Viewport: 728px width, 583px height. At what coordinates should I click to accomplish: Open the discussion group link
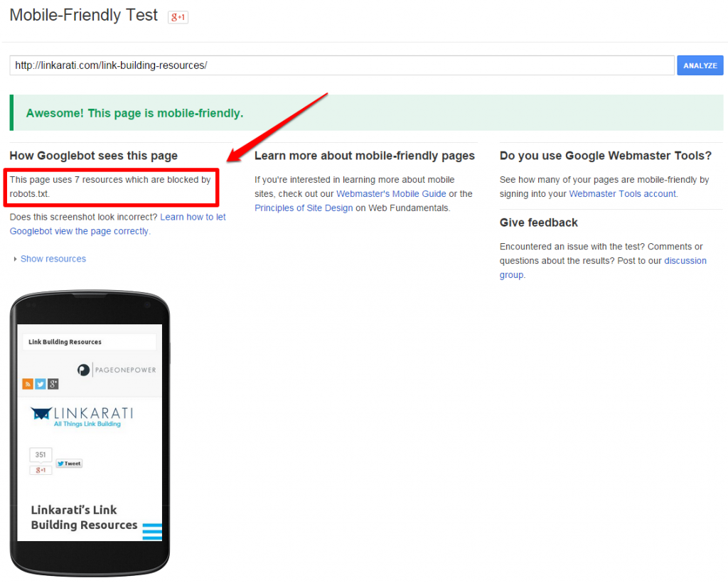click(x=603, y=268)
